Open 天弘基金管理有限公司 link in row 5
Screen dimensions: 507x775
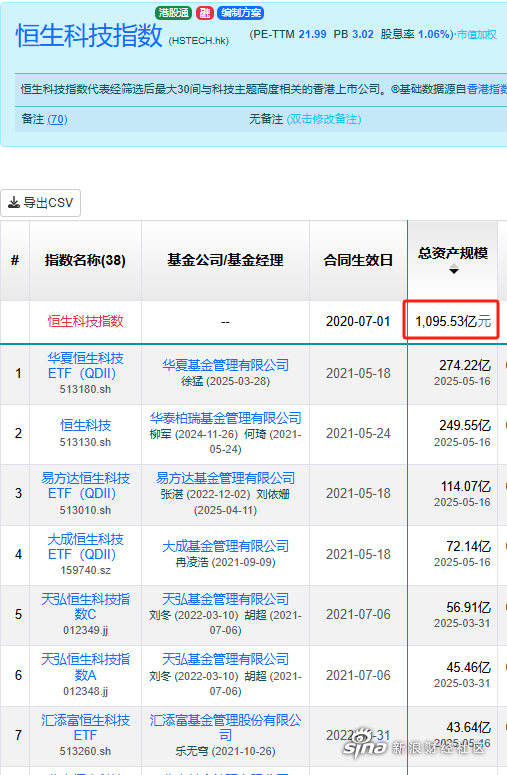(225, 599)
